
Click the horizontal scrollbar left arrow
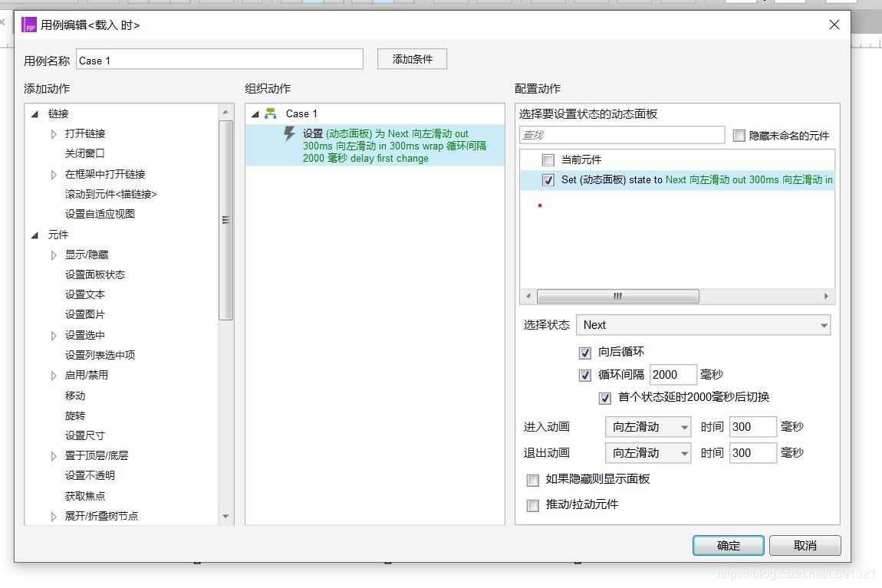(x=528, y=296)
